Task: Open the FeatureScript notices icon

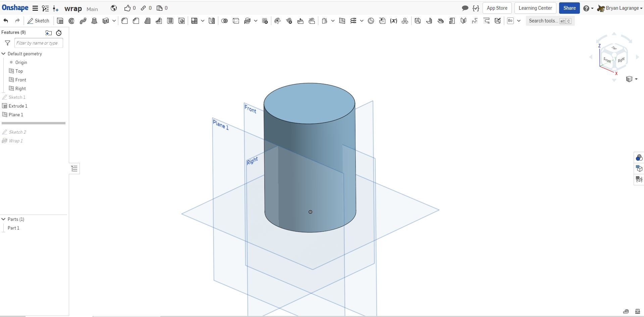Action: tap(476, 8)
